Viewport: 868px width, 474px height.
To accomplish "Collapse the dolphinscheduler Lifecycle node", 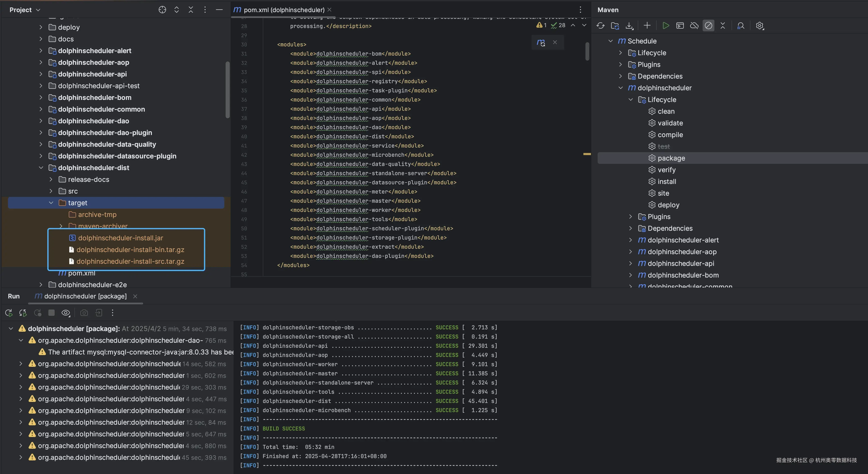I will click(x=630, y=99).
